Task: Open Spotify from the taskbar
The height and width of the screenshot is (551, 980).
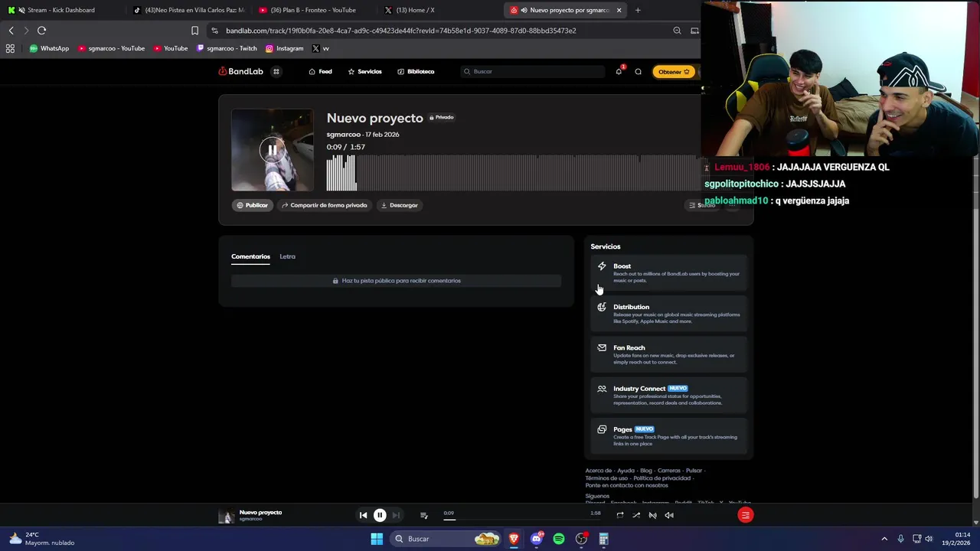Action: 559,539
